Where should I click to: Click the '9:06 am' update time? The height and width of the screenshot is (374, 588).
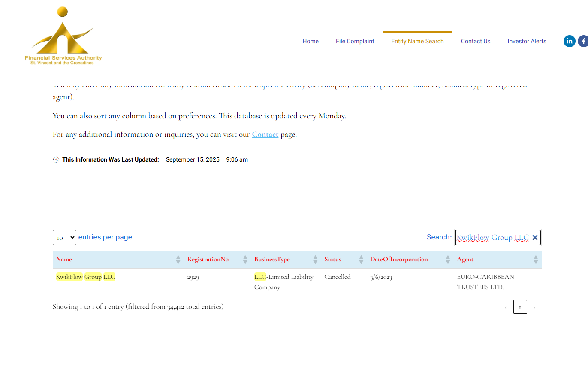tap(237, 160)
